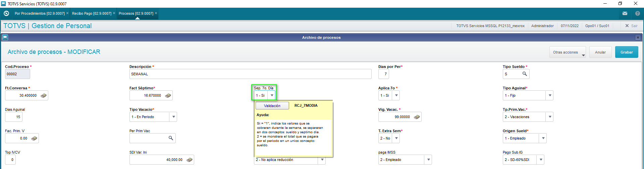Image resolution: width=644 pixels, height=169 pixels.
Task: Switch to Procesos tab
Action: 136,13
